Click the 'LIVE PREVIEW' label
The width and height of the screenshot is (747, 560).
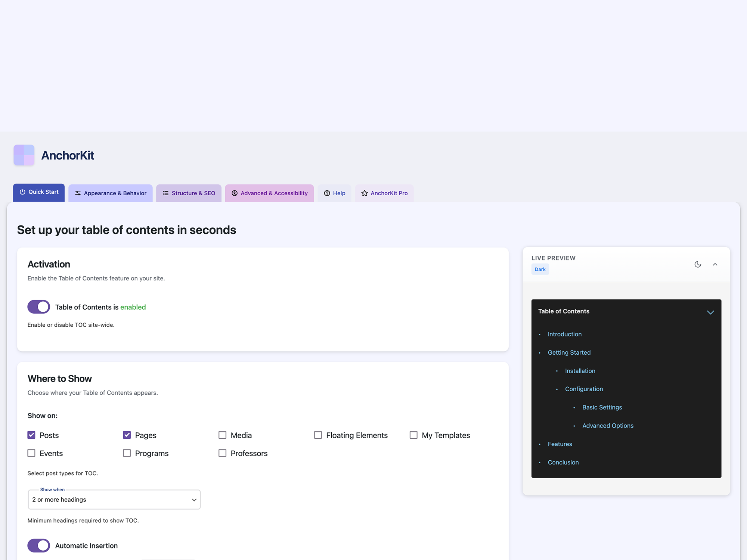tap(554, 258)
